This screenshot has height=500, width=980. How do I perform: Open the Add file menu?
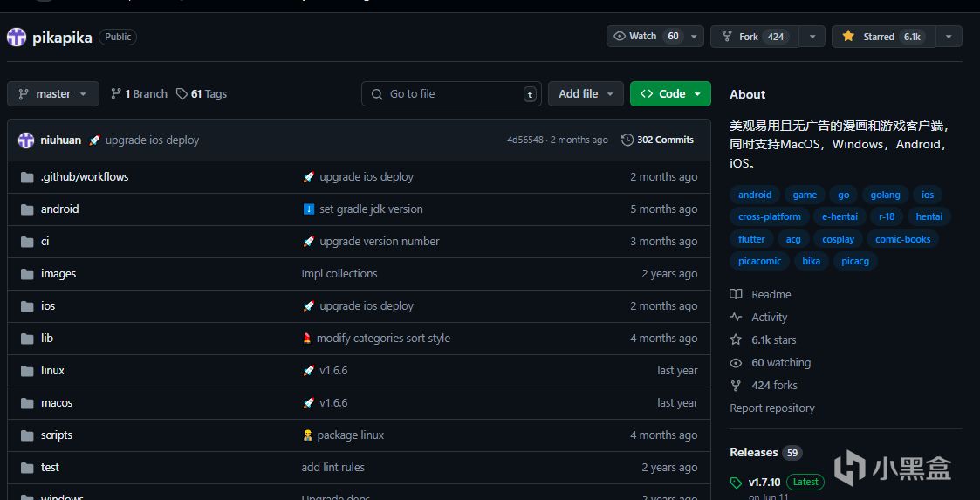[x=586, y=94]
